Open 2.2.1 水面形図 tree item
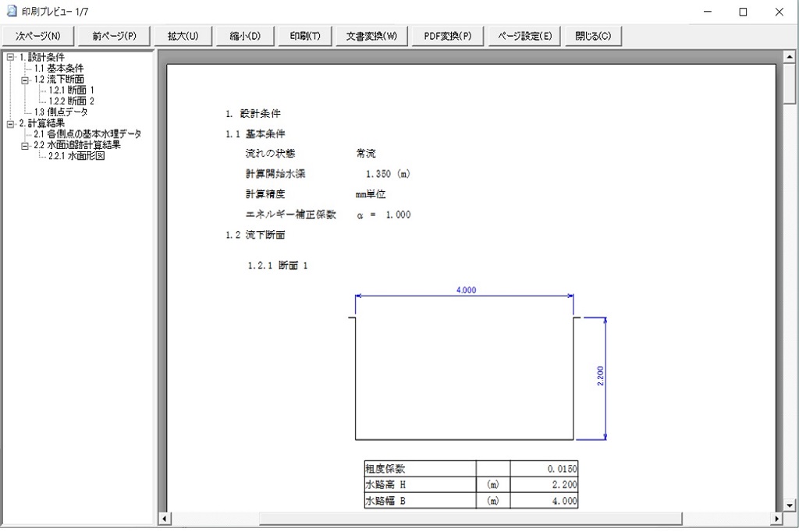The height and width of the screenshot is (532, 799). (x=76, y=156)
